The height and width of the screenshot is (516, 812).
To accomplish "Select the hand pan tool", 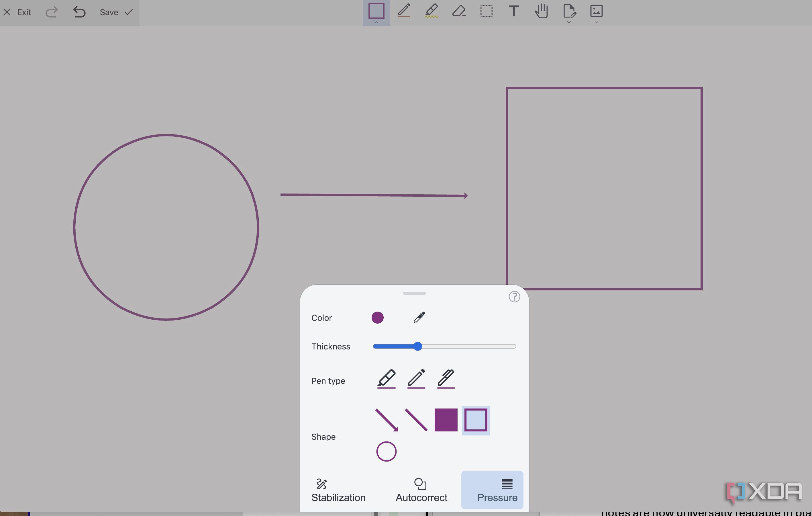I will (541, 11).
